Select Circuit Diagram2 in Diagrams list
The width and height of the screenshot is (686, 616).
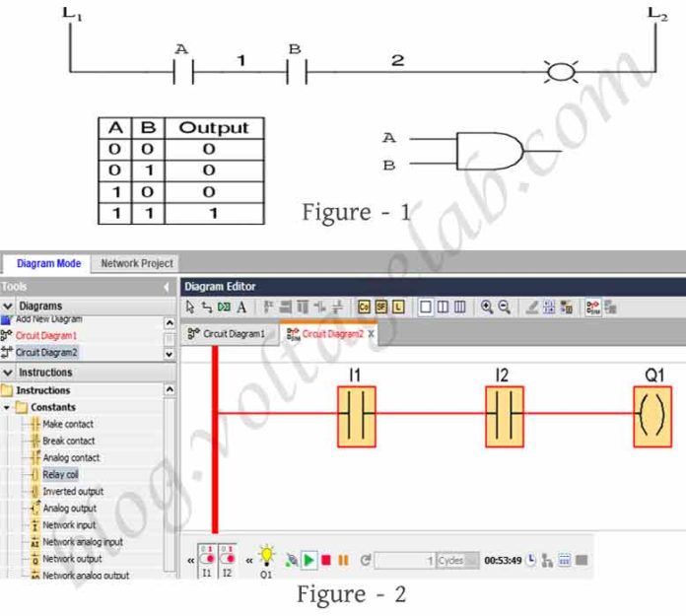coord(46,352)
